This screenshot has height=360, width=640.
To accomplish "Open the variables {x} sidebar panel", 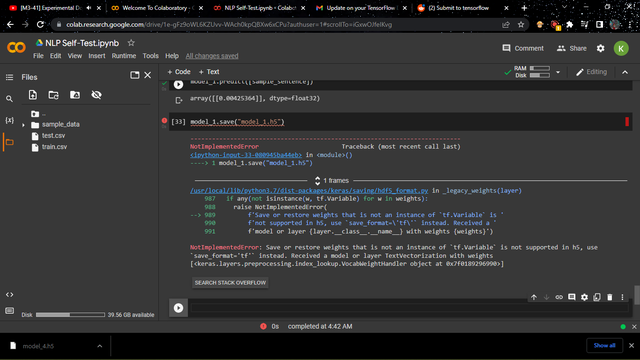I will pyautogui.click(x=9, y=120).
